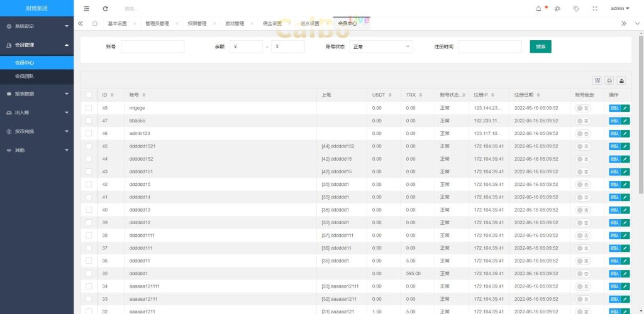Click the export icon above the table
Viewport: 644px width, 314px height.
[x=622, y=80]
